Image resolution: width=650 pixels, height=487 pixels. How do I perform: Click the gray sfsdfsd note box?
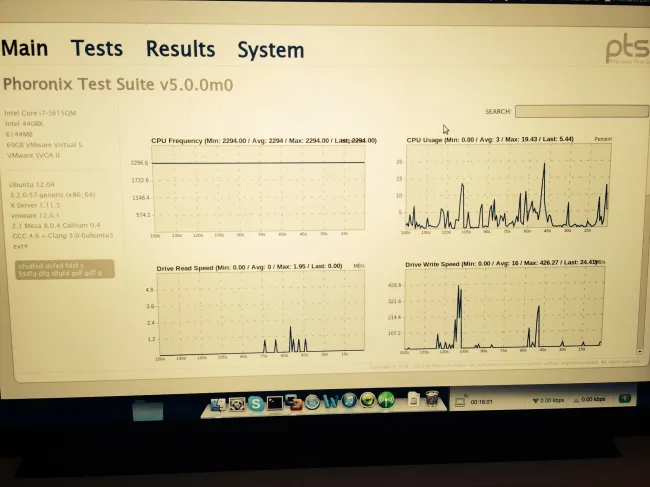point(65,269)
